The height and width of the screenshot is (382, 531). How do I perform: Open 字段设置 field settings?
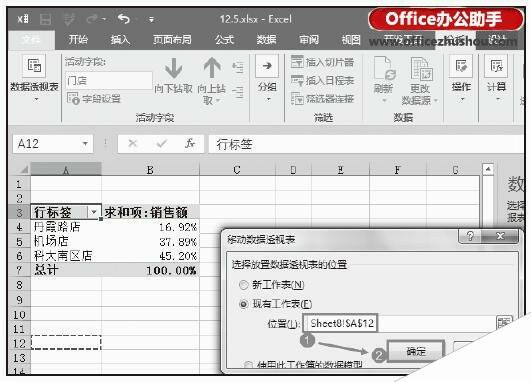click(94, 99)
